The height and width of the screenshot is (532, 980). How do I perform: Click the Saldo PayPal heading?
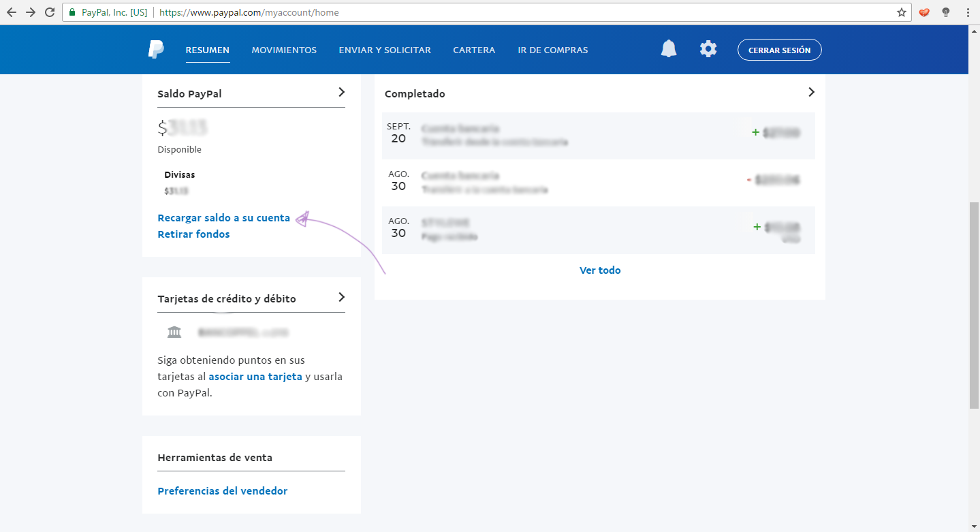pos(189,94)
